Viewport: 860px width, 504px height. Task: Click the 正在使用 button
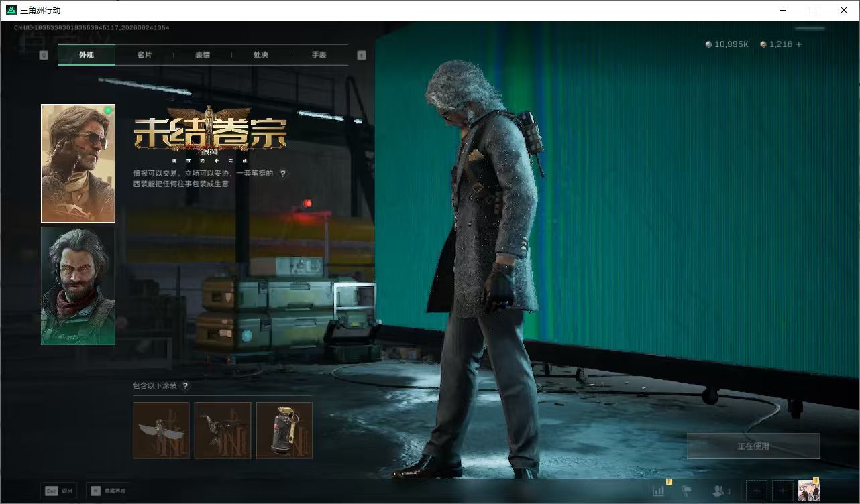753,446
